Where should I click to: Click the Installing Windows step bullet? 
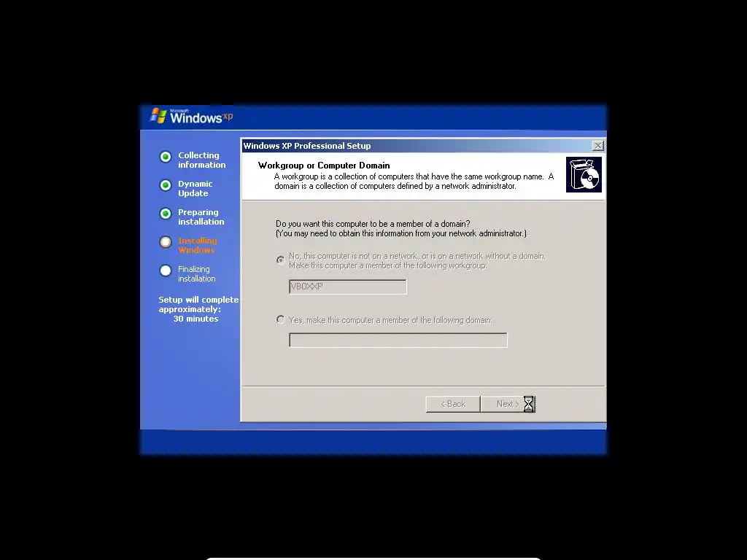coord(166,242)
